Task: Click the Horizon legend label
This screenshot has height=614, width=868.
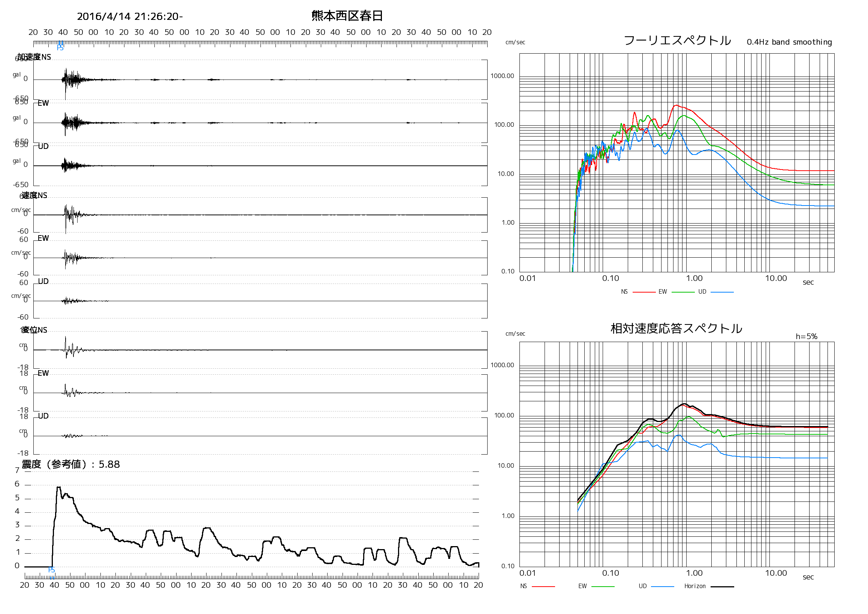Action: [x=695, y=586]
